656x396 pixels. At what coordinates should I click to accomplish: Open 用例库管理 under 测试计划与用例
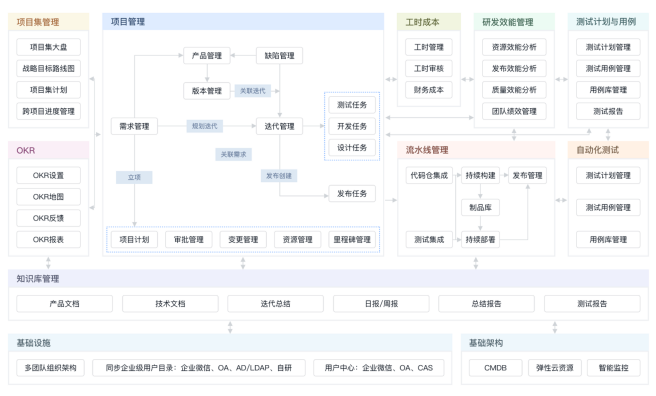point(608,89)
